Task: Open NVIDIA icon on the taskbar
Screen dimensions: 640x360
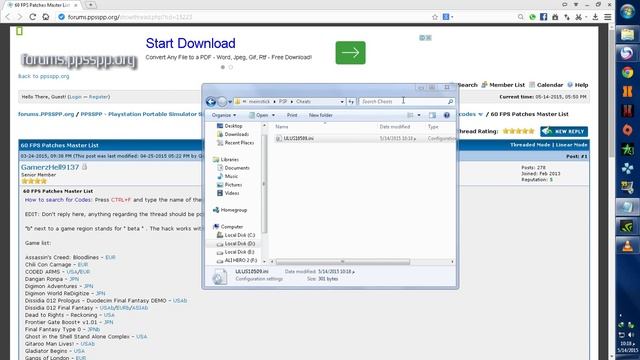Action: coord(627,226)
